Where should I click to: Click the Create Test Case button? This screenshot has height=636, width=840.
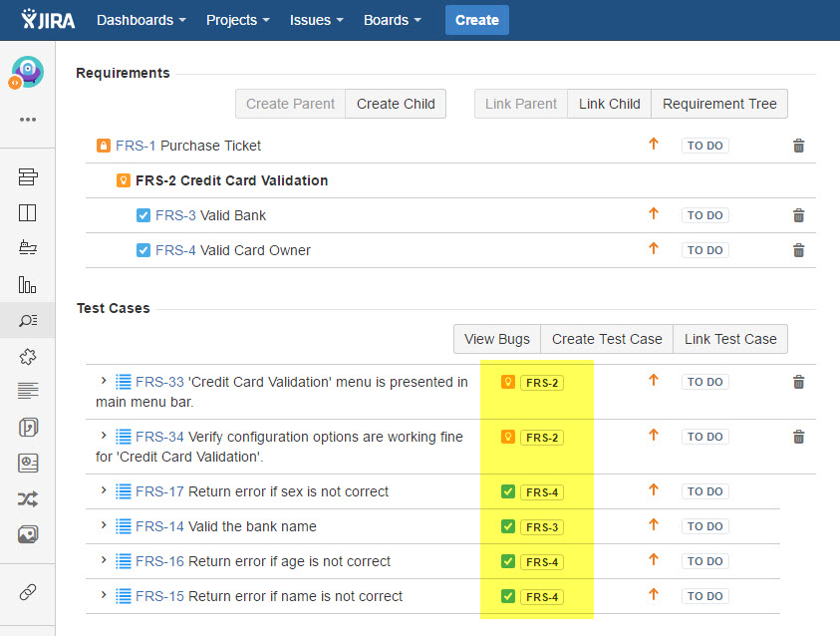[607, 339]
